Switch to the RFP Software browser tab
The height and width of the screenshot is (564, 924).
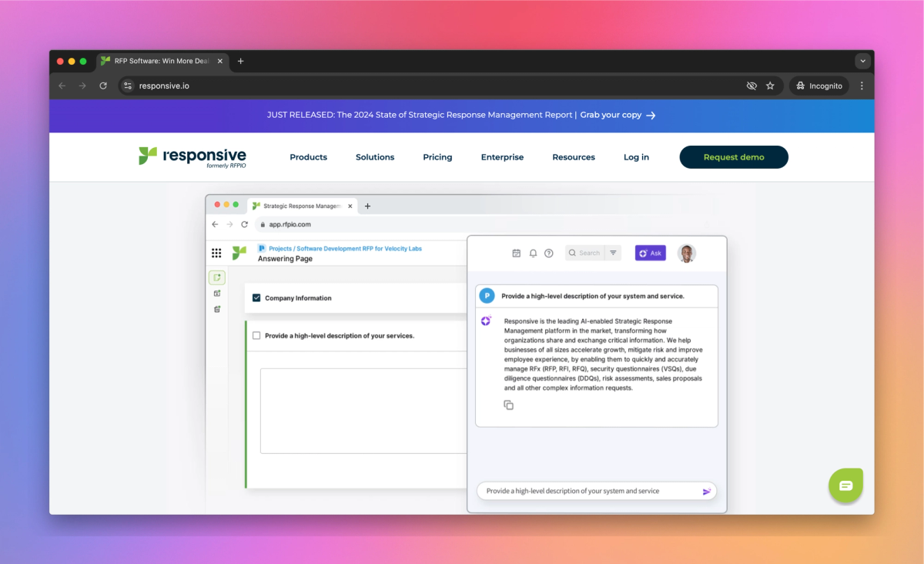click(160, 61)
